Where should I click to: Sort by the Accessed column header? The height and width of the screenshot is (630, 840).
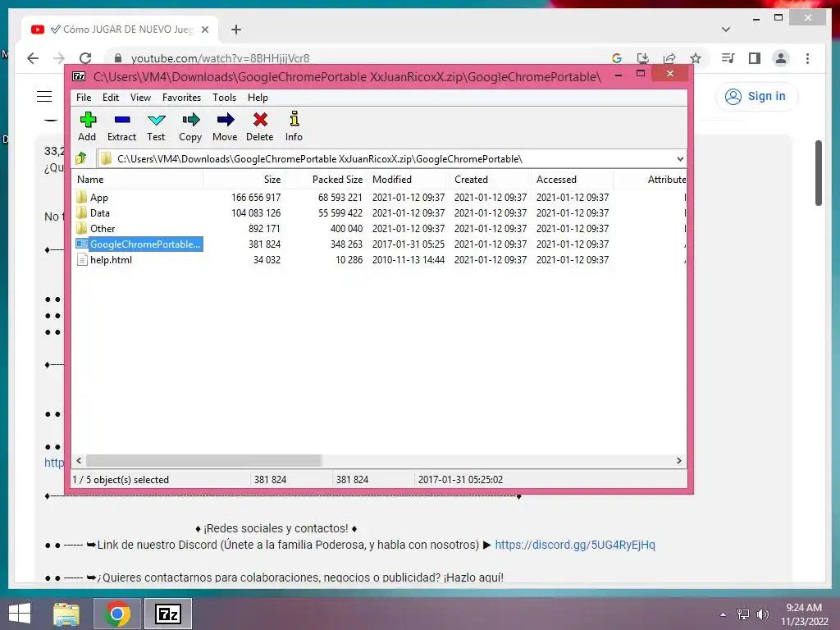pyautogui.click(x=572, y=180)
